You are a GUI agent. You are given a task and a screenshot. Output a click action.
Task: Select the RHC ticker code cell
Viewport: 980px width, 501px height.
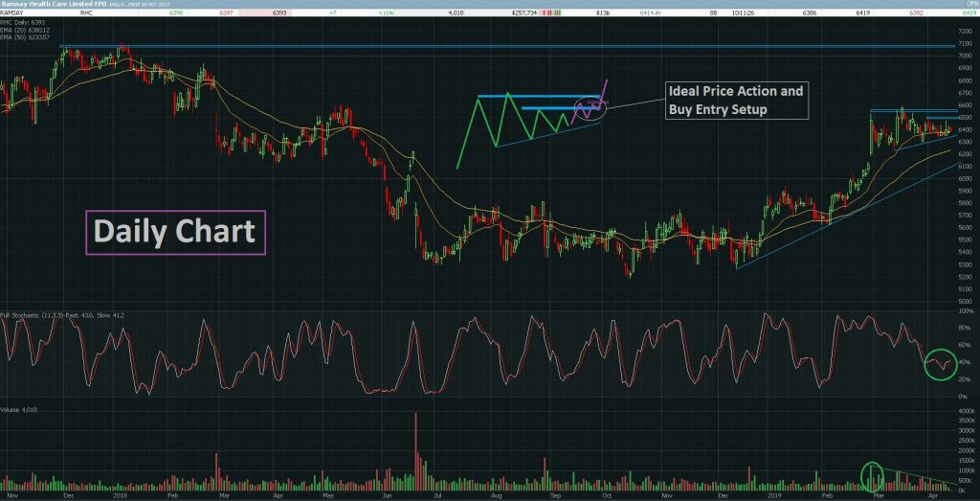(x=85, y=12)
